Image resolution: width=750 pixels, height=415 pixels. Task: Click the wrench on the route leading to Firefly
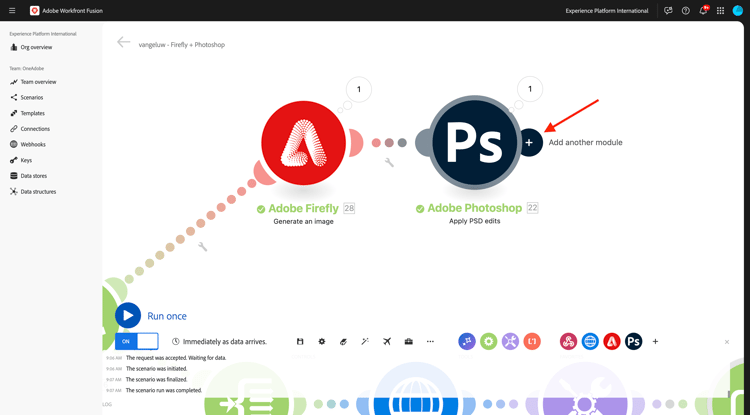pos(203,247)
